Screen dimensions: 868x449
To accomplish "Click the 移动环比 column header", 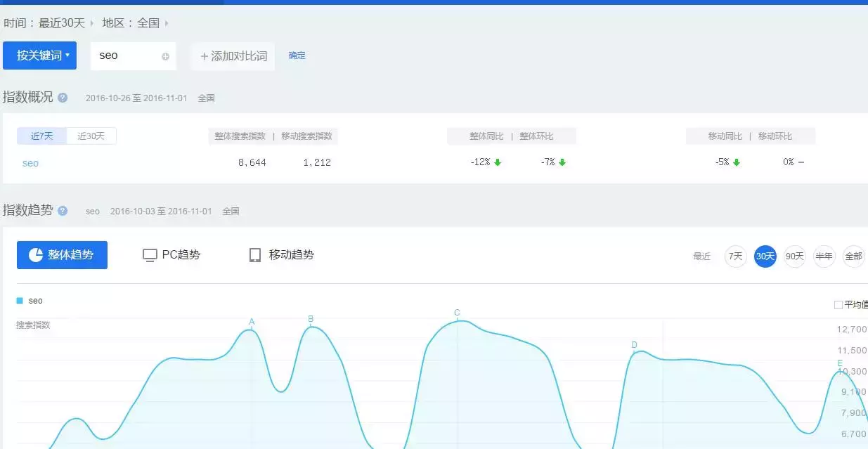I will point(775,136).
